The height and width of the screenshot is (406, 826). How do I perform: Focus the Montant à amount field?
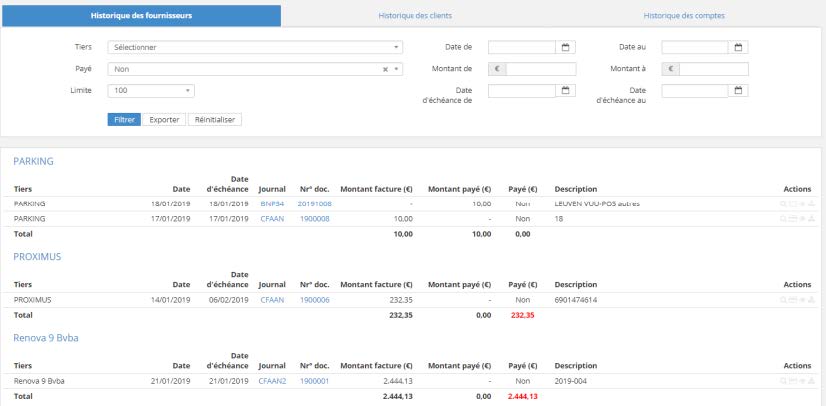[714, 69]
